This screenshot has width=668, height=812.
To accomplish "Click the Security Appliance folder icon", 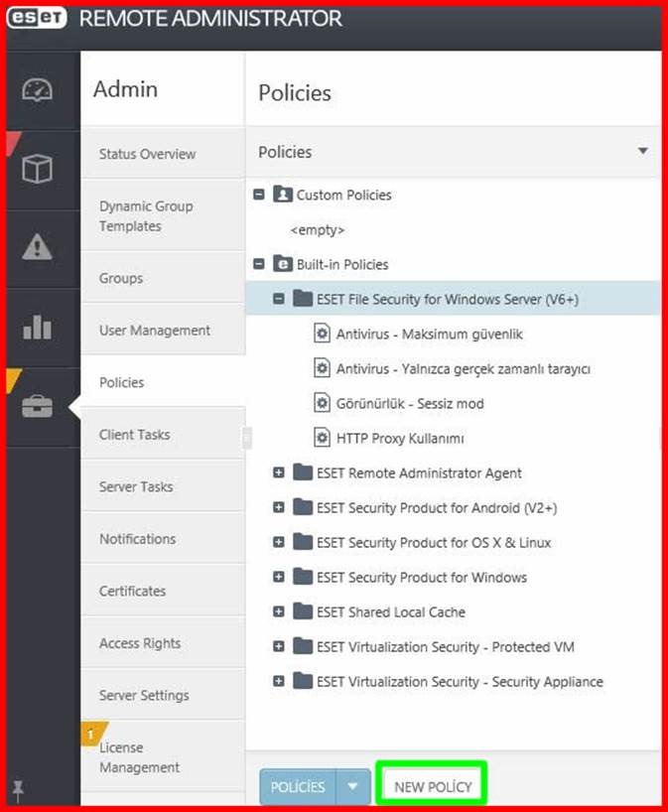I will (303, 680).
